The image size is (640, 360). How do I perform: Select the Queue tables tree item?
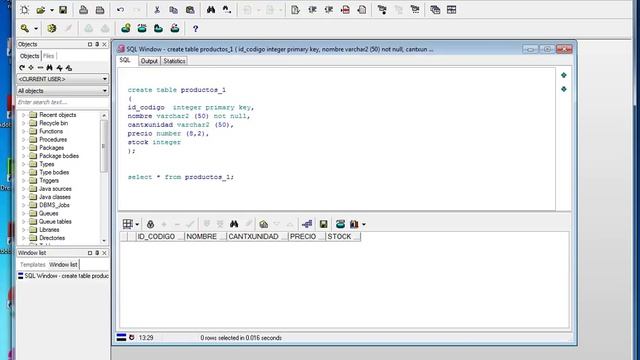55,221
